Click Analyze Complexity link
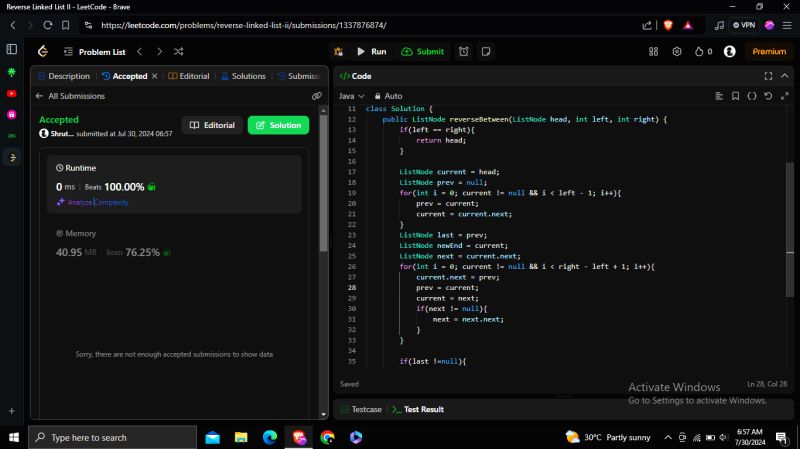Screen dimensions: 800x449 92,202
